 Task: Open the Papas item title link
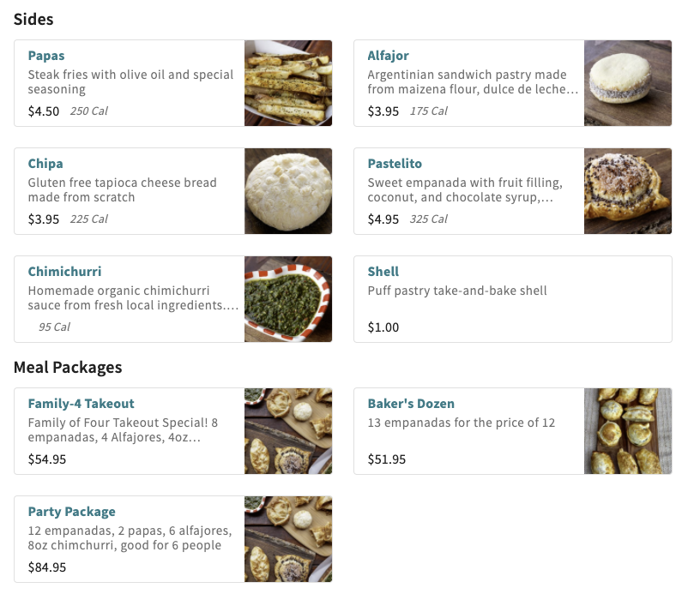coord(46,56)
